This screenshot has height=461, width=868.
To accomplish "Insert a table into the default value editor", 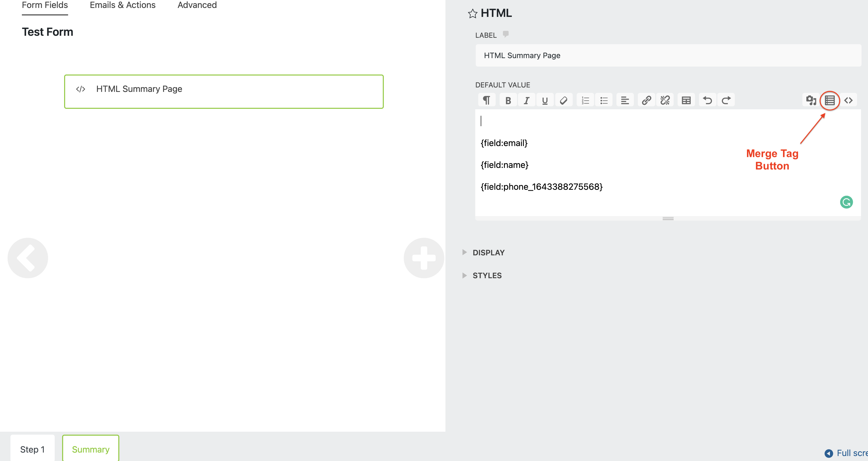I will (x=686, y=100).
